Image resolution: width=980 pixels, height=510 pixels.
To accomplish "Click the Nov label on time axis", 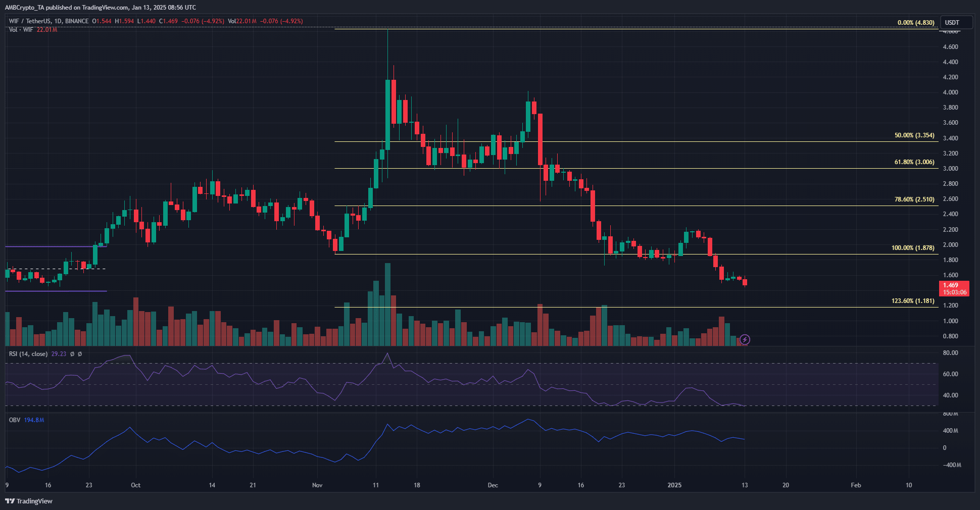I will [317, 485].
